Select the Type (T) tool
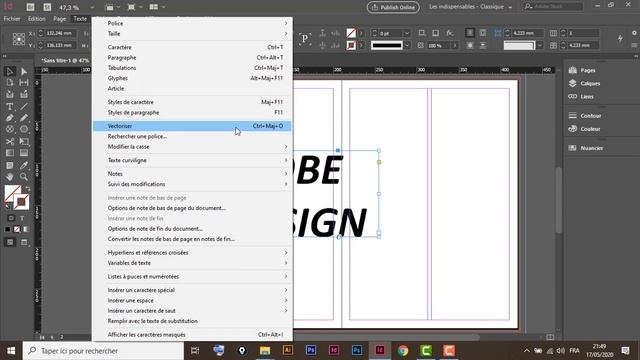The height and width of the screenshot is (360, 640). click(10, 107)
